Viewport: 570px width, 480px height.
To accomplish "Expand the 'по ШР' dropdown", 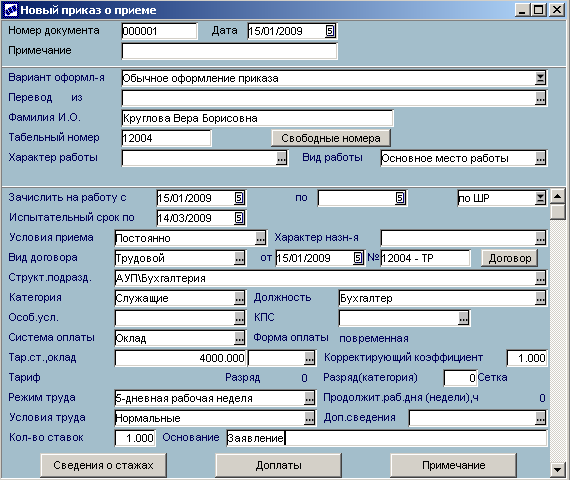I will tap(541, 198).
